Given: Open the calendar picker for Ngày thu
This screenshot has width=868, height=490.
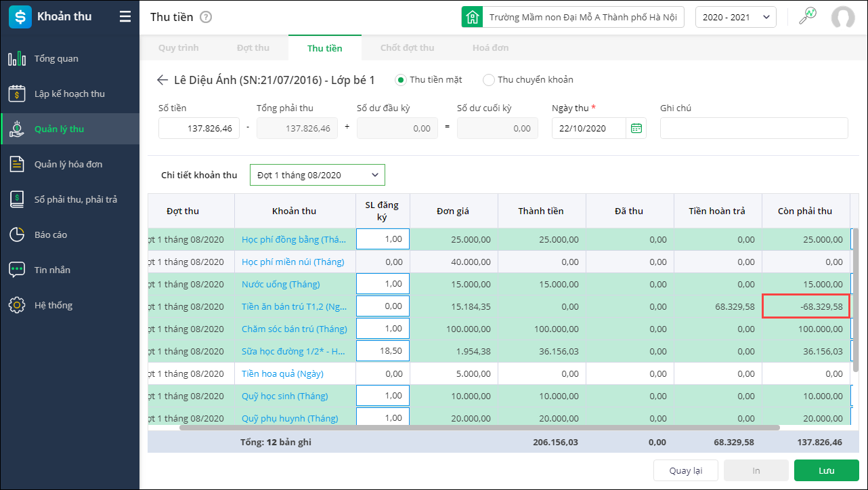Looking at the screenshot, I should (x=636, y=128).
